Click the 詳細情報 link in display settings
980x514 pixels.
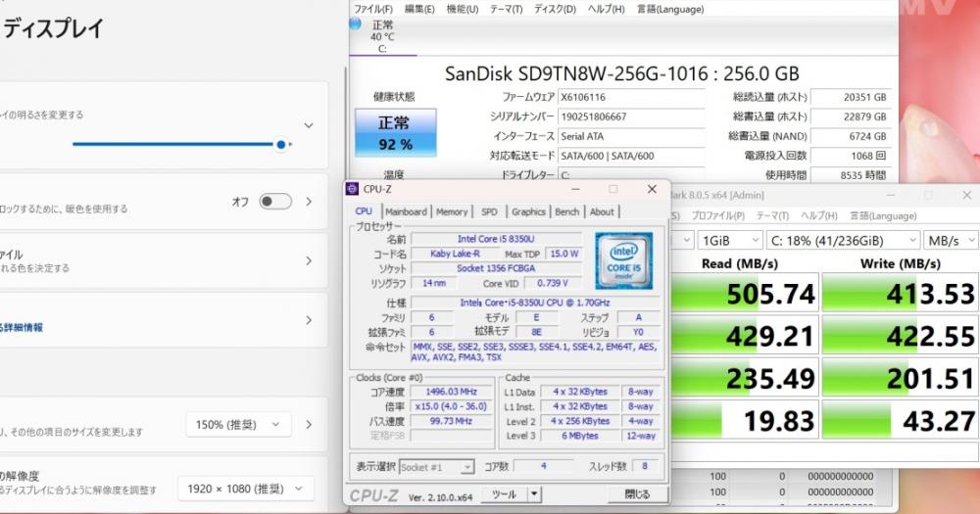(x=22, y=327)
